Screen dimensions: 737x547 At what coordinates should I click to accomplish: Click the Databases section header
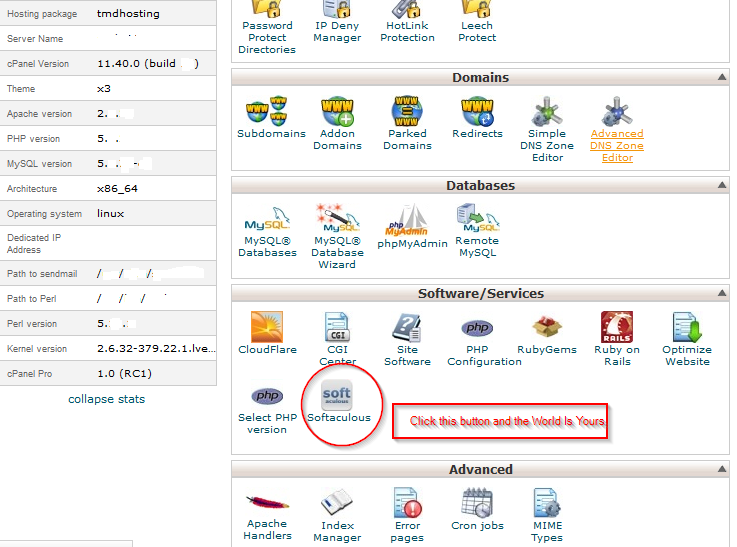point(480,186)
